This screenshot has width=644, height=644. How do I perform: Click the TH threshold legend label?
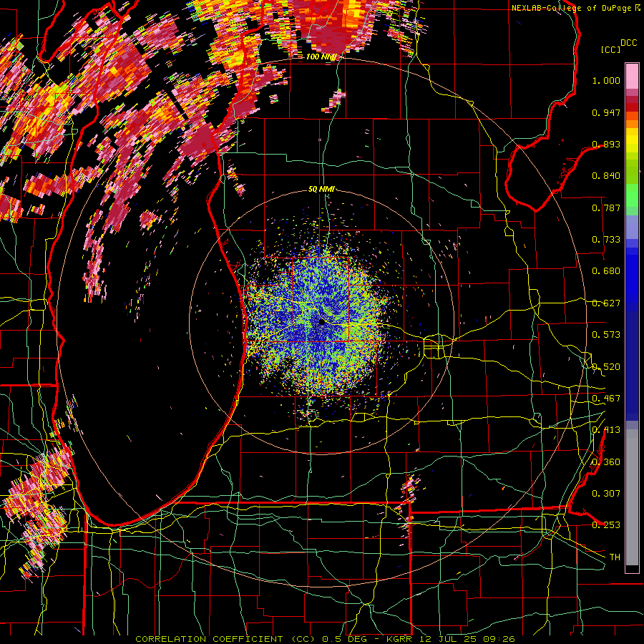tap(615, 557)
